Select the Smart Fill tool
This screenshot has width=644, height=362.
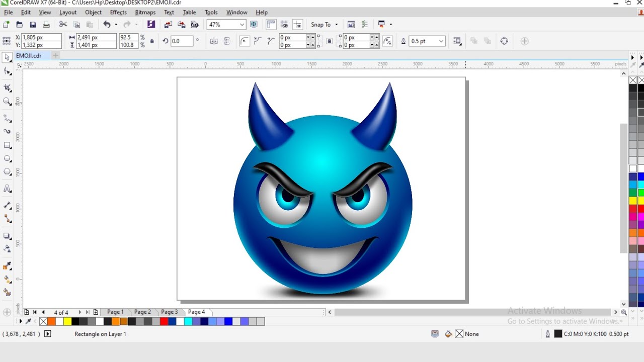pyautogui.click(x=7, y=292)
